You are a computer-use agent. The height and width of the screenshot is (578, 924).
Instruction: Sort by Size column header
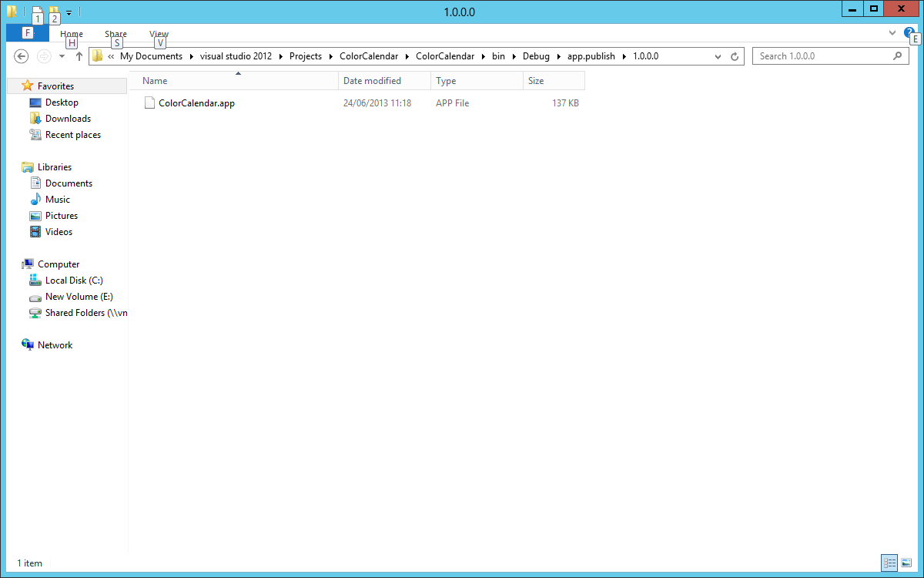coord(554,81)
